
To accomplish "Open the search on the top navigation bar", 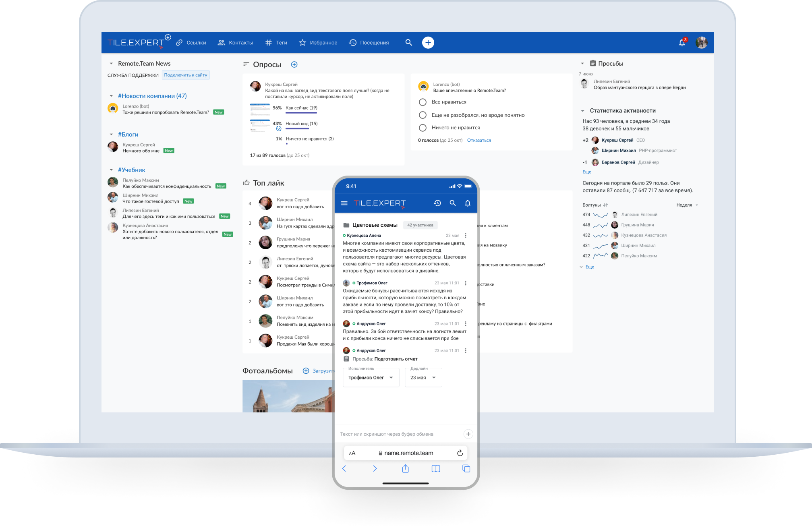I will pyautogui.click(x=408, y=42).
